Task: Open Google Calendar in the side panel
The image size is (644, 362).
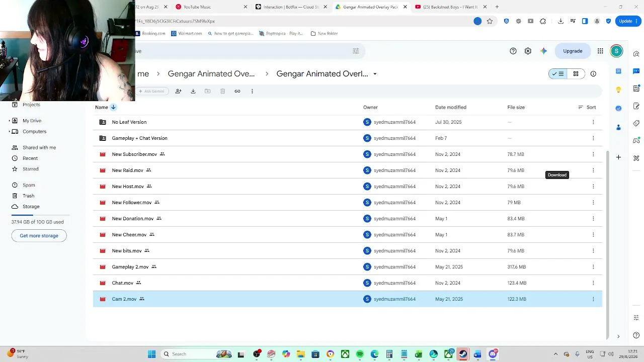Action: (x=618, y=71)
